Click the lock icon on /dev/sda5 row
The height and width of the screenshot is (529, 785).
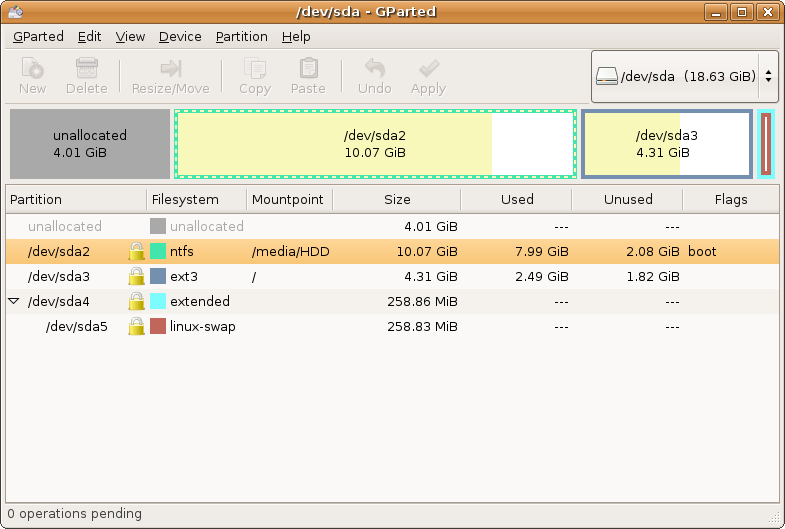(x=136, y=326)
